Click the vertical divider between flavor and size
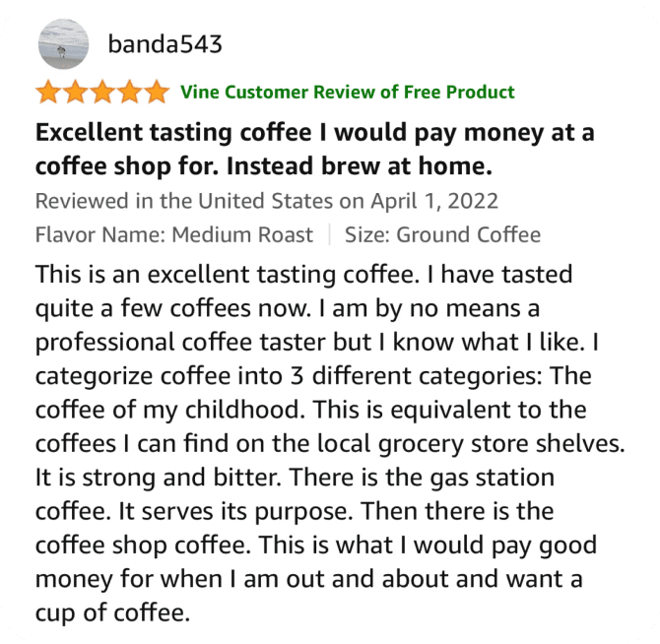Screen dimensions: 660x644 pyautogui.click(x=328, y=234)
